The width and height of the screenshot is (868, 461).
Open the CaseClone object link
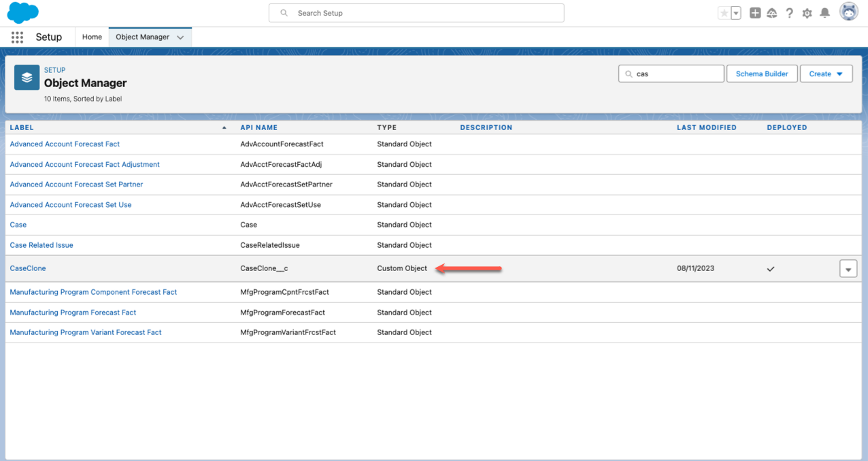pyautogui.click(x=28, y=268)
